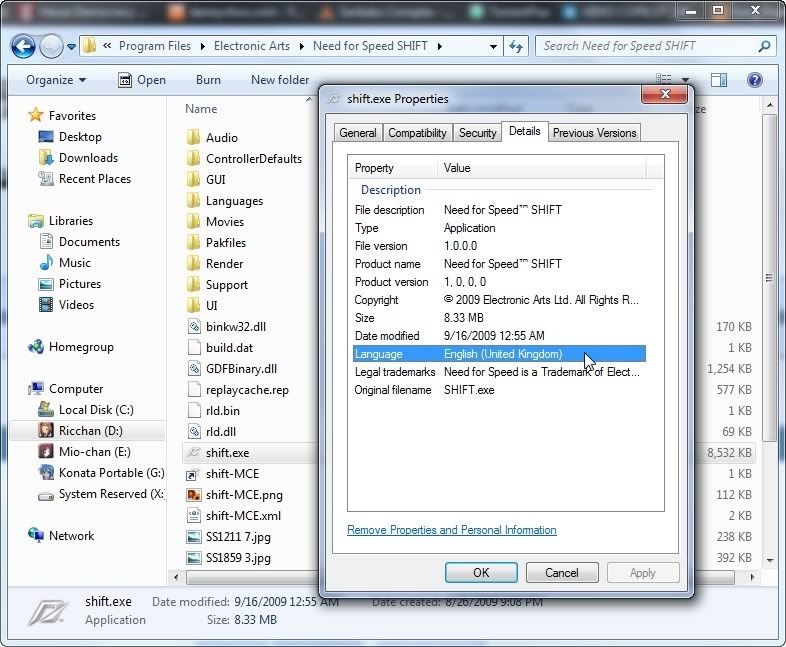Screen dimensions: 786x647
Task: Open Homegroup in navigation pane
Action: coord(81,347)
